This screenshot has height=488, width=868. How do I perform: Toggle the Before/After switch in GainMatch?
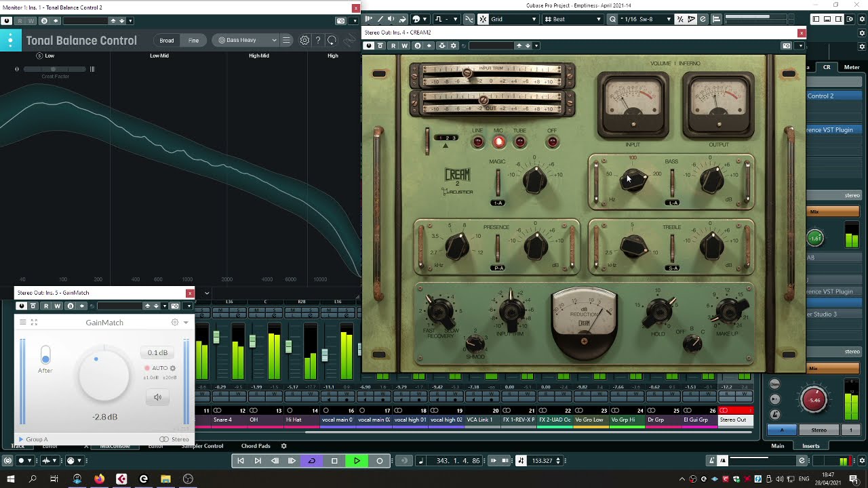45,354
